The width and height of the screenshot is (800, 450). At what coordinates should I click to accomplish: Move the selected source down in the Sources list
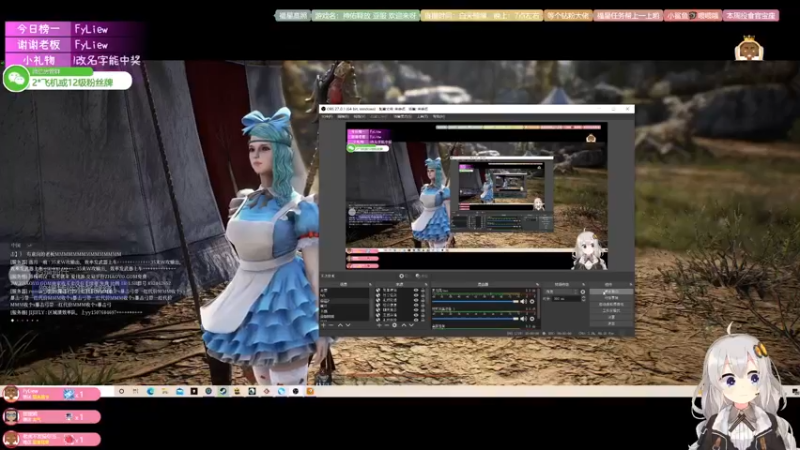(x=411, y=325)
